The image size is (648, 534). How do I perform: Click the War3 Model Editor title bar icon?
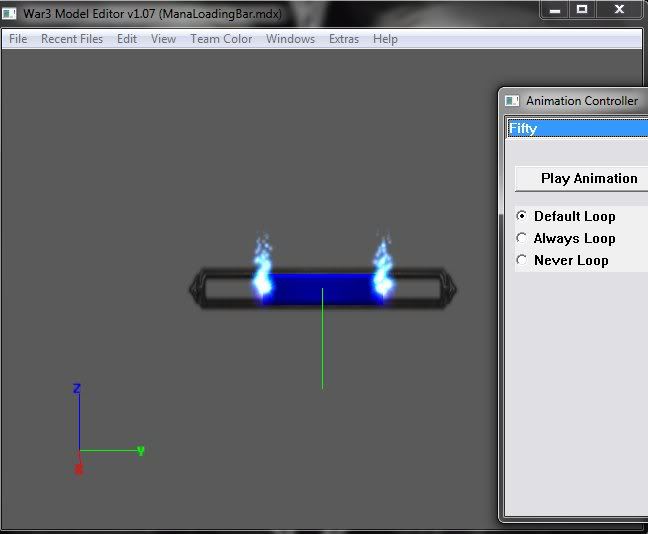click(9, 14)
